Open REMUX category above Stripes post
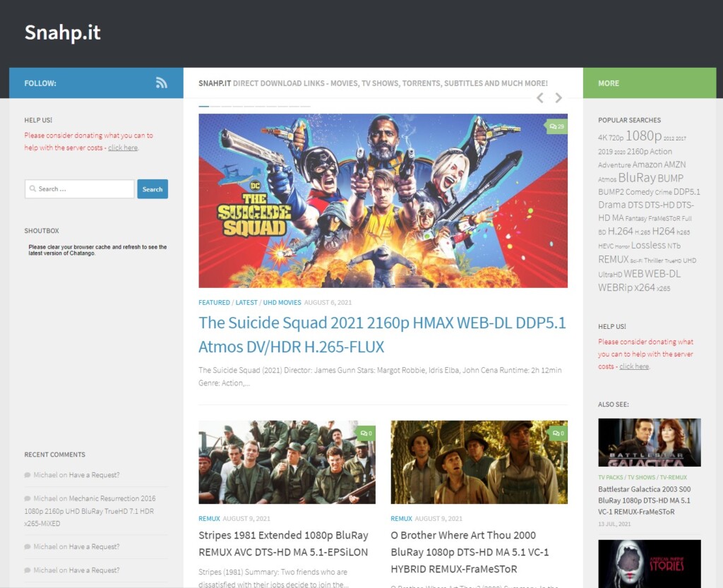 [x=209, y=518]
